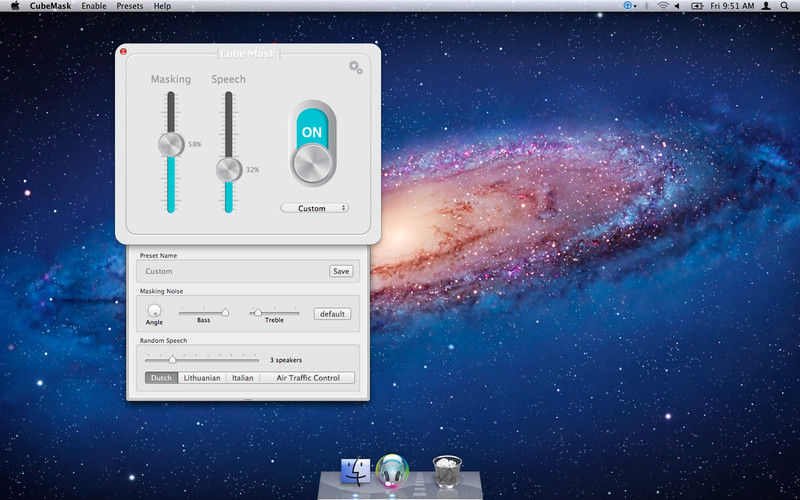Viewport: 800px width, 500px height.
Task: Close the CubeMask window with red button
Action: [x=123, y=51]
